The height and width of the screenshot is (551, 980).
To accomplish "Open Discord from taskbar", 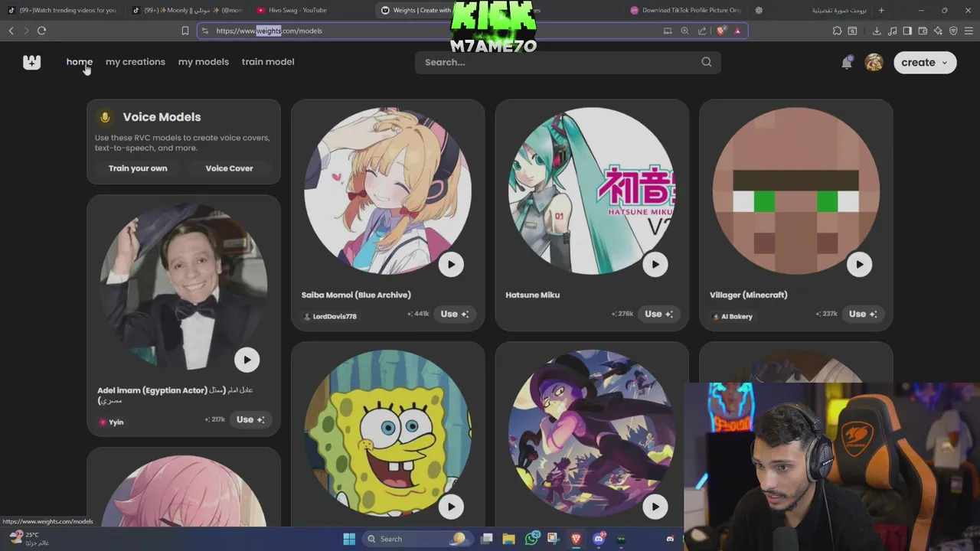I will [599, 539].
